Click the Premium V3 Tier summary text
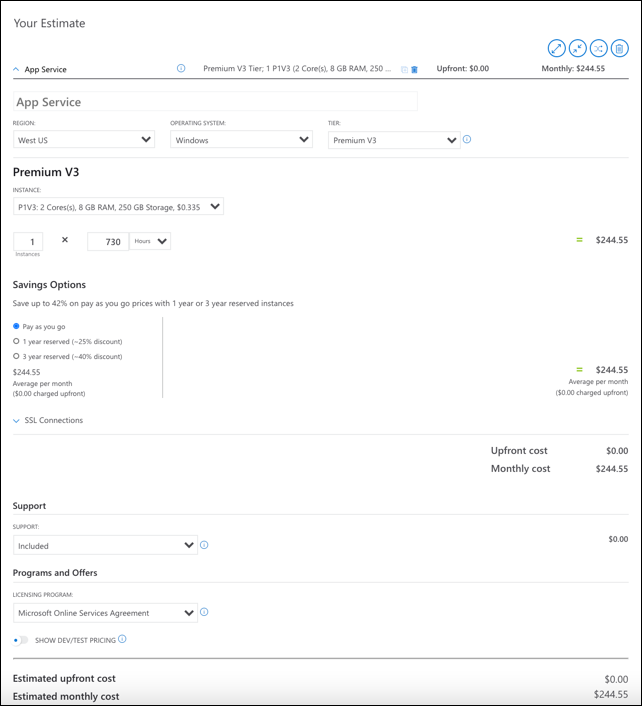 297,68
